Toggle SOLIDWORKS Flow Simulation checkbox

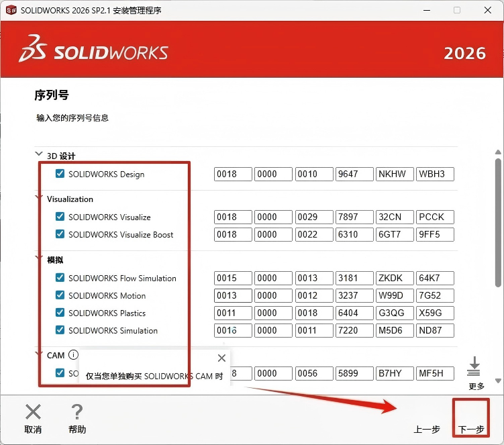pos(60,277)
